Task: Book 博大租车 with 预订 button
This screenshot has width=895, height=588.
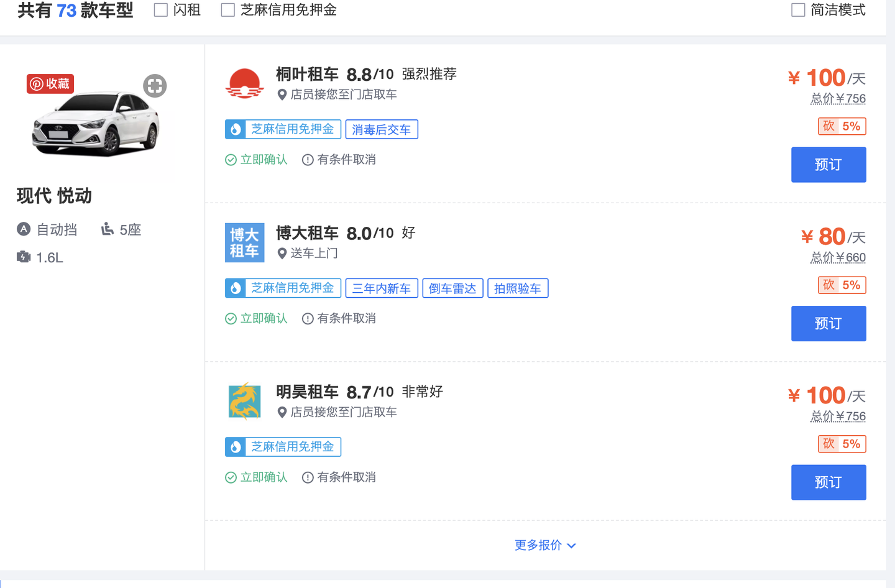Action: [x=828, y=323]
